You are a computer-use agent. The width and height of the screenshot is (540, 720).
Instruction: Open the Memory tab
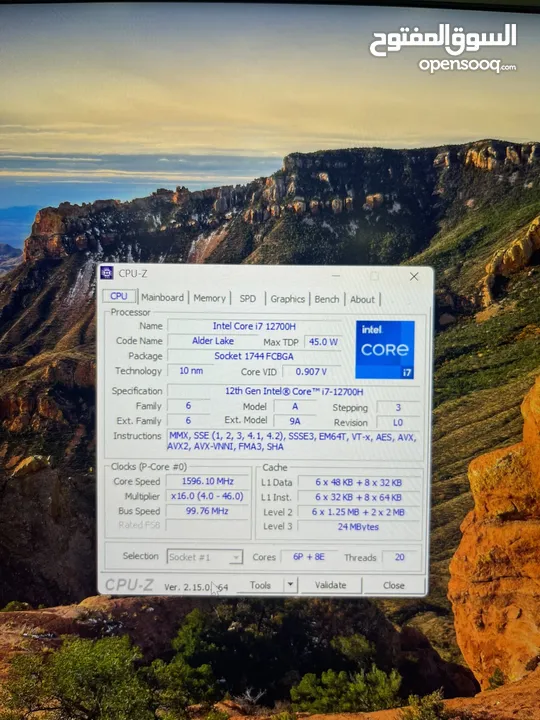pyautogui.click(x=209, y=298)
